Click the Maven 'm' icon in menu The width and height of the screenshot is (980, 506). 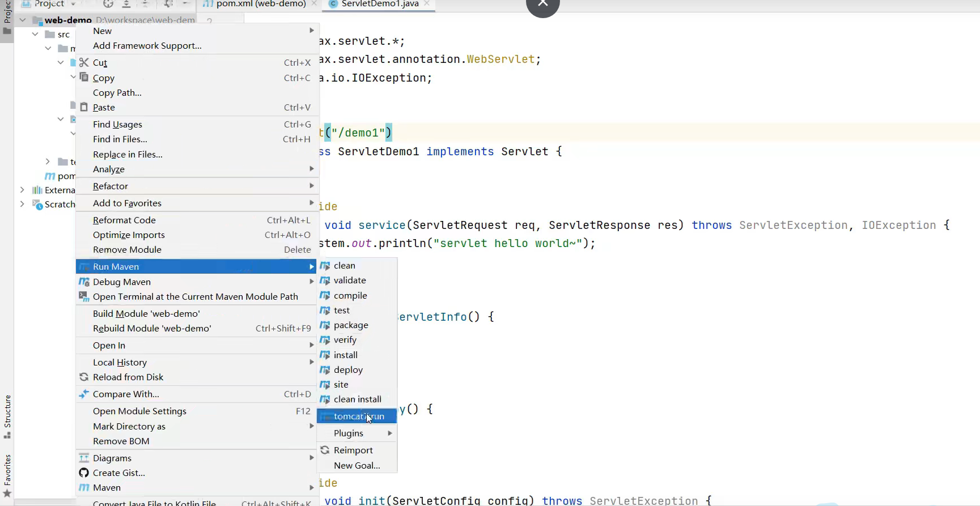[x=84, y=487]
